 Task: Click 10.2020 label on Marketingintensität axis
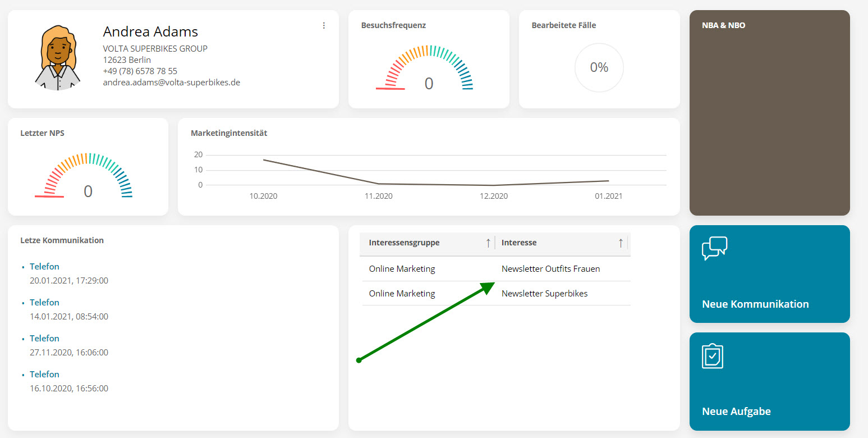click(x=263, y=196)
